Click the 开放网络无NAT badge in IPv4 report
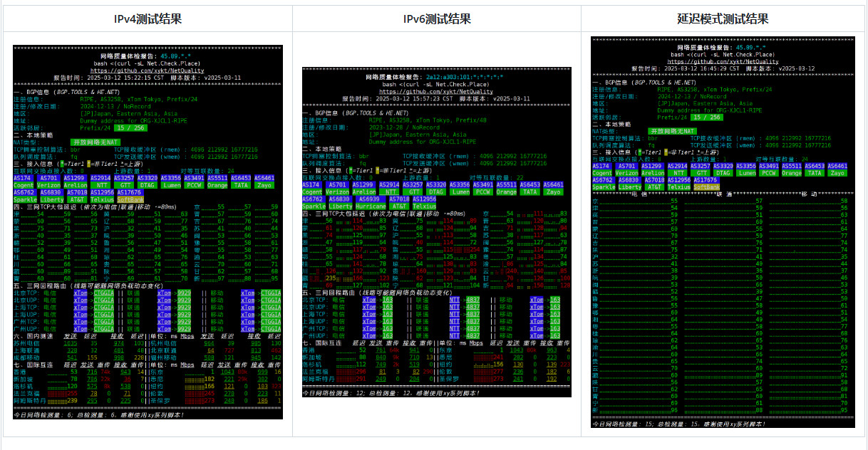Screen dimensions: 868x450 pyautogui.click(x=95, y=142)
